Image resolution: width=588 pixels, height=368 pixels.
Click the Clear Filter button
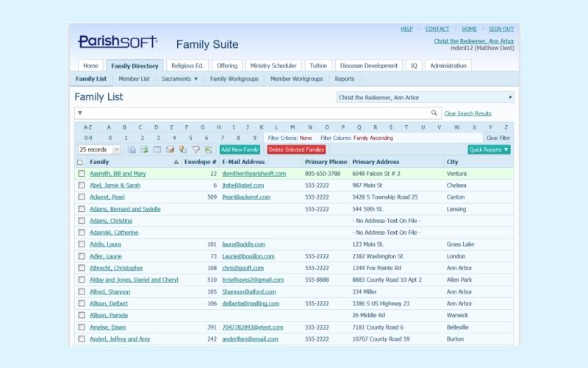pos(498,138)
